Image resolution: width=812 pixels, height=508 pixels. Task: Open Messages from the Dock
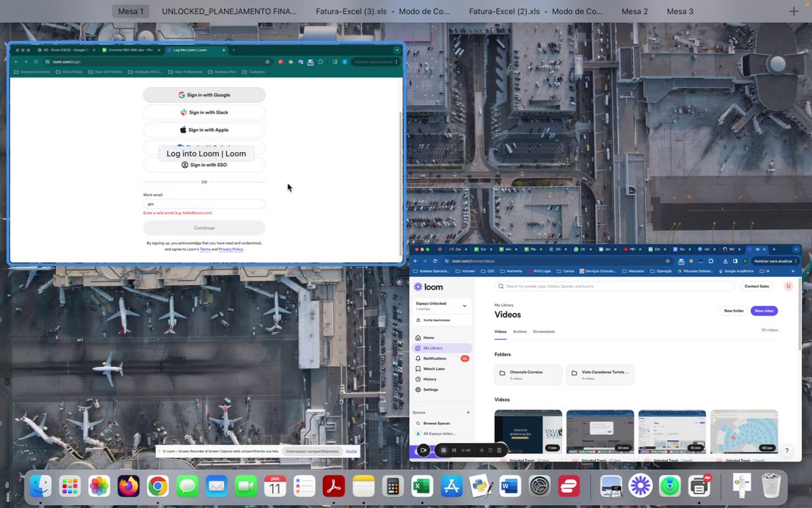(x=187, y=486)
